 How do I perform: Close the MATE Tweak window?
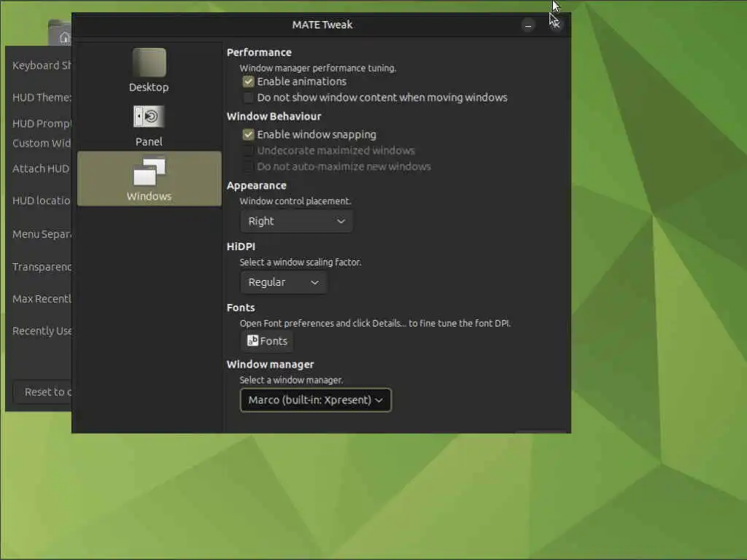[x=555, y=24]
